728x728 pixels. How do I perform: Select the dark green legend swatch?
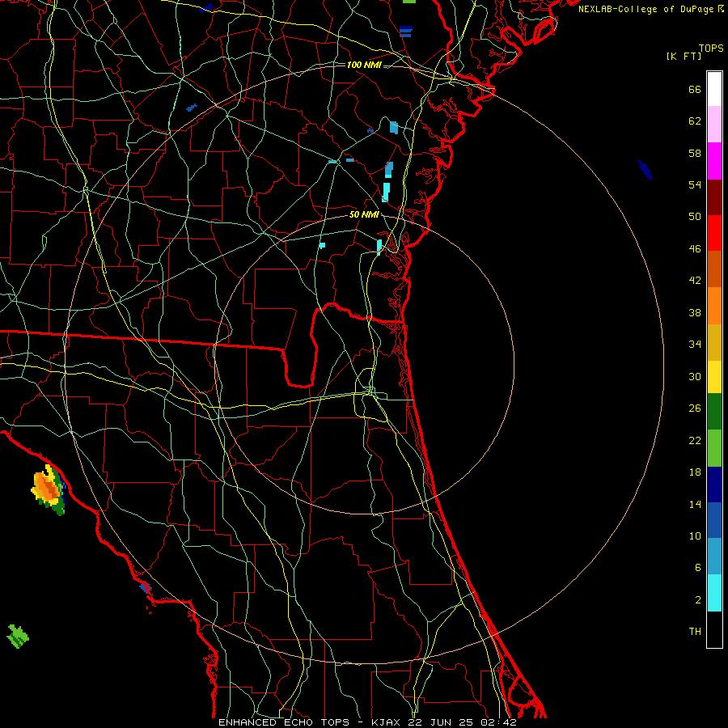coord(714,412)
